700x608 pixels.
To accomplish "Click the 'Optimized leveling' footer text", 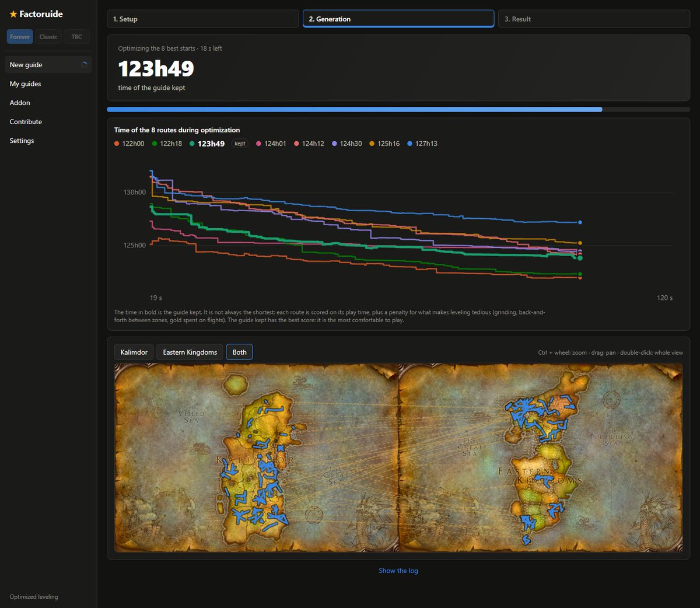I will pos(34,597).
